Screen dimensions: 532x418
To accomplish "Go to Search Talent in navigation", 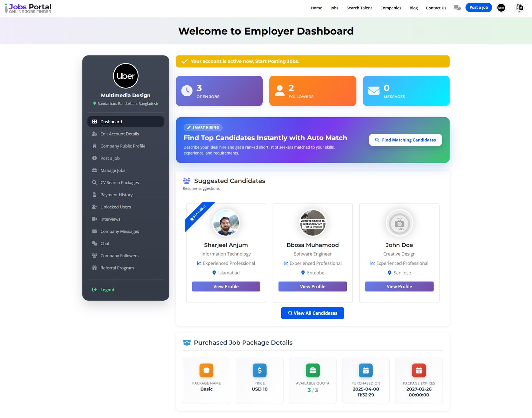I will coord(359,8).
